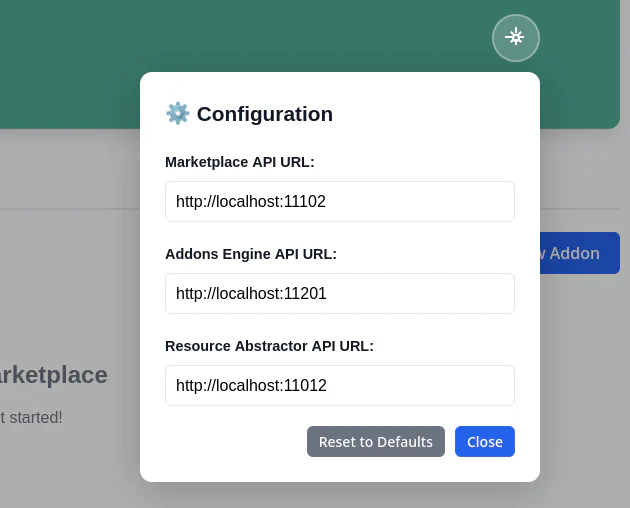The width and height of the screenshot is (630, 508).
Task: Focus the Addons Engine API URL field
Action: [x=339, y=293]
